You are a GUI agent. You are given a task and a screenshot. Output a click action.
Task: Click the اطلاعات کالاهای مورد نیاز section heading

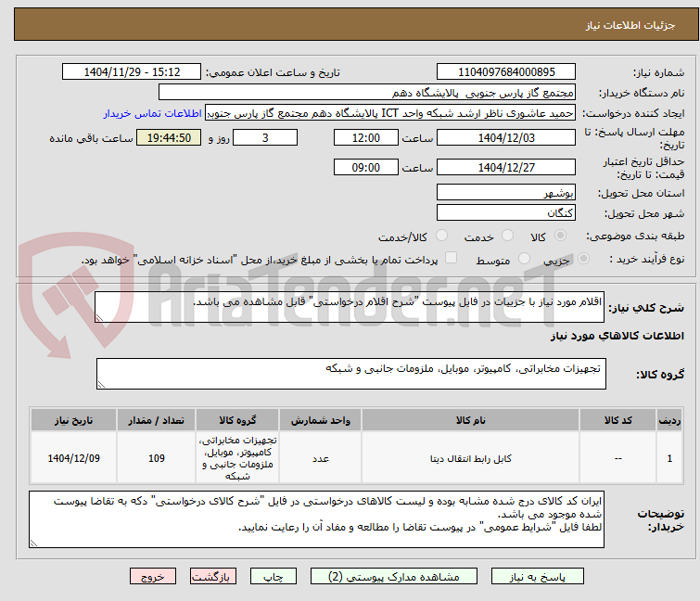point(617,336)
